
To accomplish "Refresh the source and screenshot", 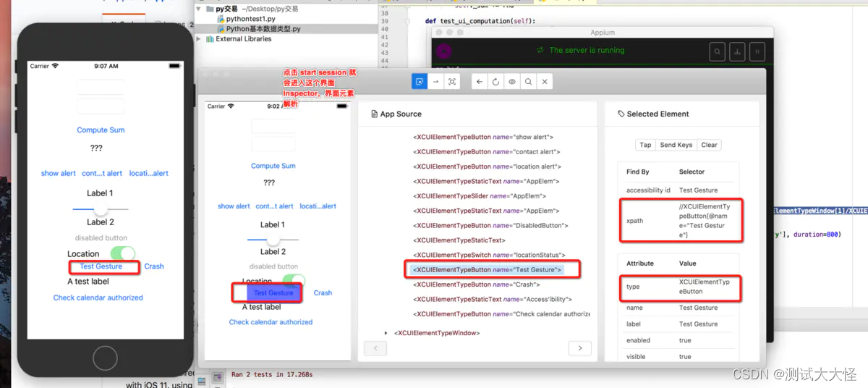I will (x=496, y=82).
